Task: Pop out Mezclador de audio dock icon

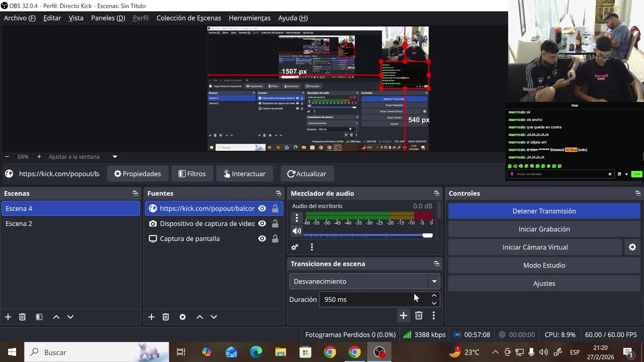Action: (x=436, y=193)
